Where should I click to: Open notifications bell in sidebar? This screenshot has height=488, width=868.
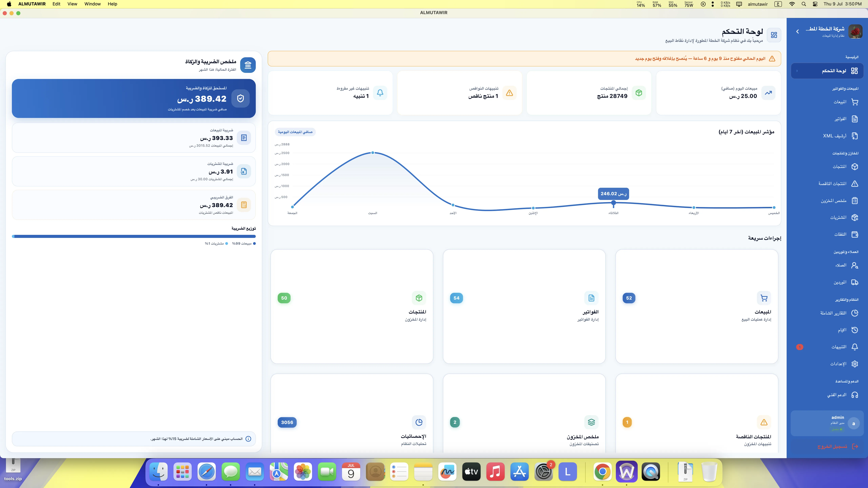854,347
